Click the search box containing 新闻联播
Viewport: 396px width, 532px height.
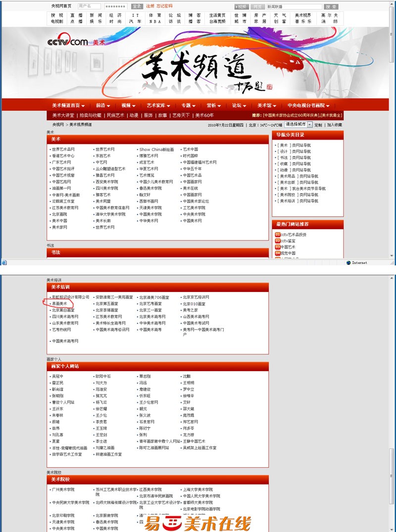tap(294, 7)
